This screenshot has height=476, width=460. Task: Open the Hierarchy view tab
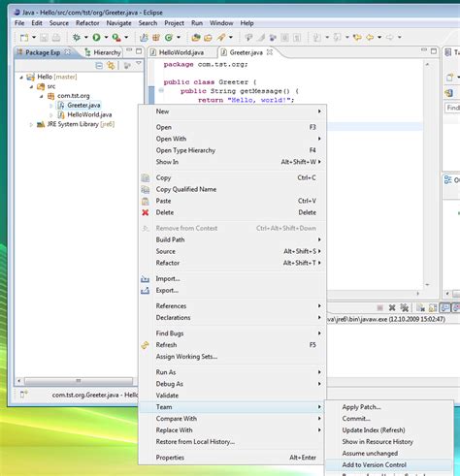click(103, 52)
